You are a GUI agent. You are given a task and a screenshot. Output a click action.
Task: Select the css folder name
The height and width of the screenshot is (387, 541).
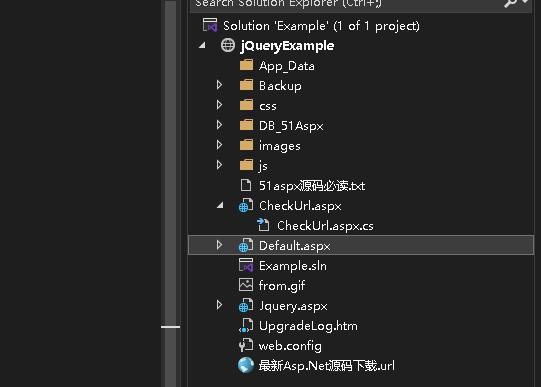point(268,106)
